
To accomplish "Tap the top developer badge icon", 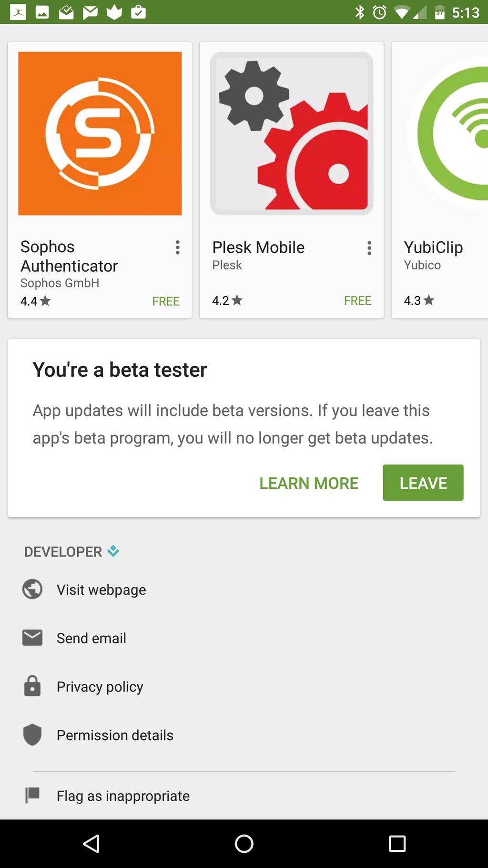I will point(113,551).
